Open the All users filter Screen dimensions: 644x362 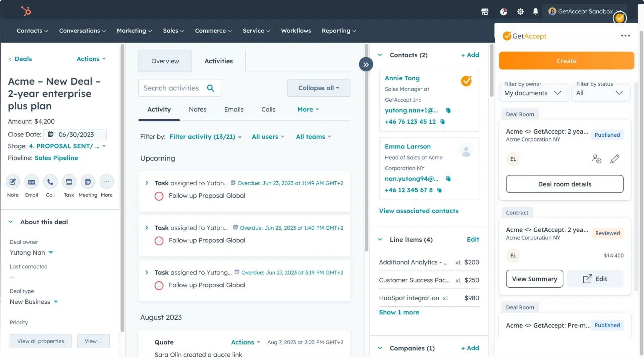click(x=268, y=137)
